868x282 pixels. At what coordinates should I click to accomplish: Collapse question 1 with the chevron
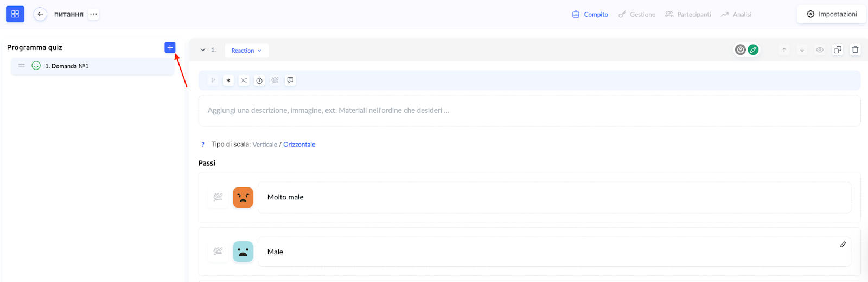click(x=203, y=50)
